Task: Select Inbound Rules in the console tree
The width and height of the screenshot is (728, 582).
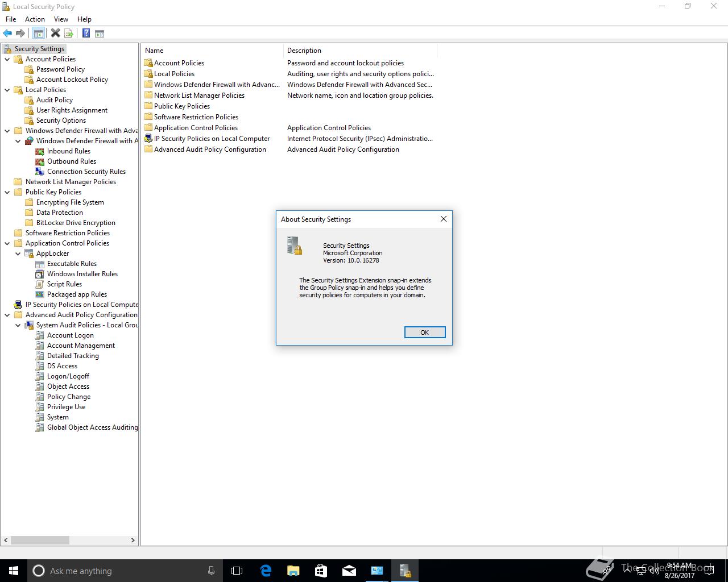Action: pos(68,151)
